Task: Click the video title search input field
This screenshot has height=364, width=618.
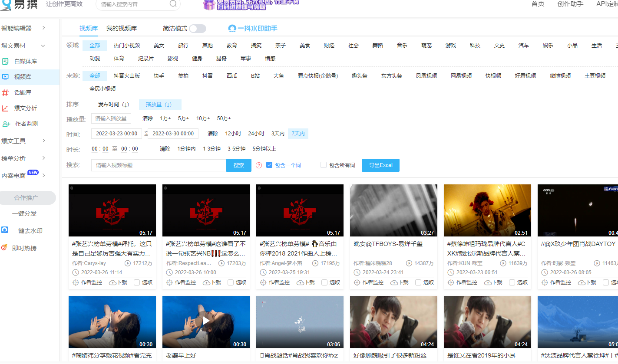Action: [x=159, y=165]
